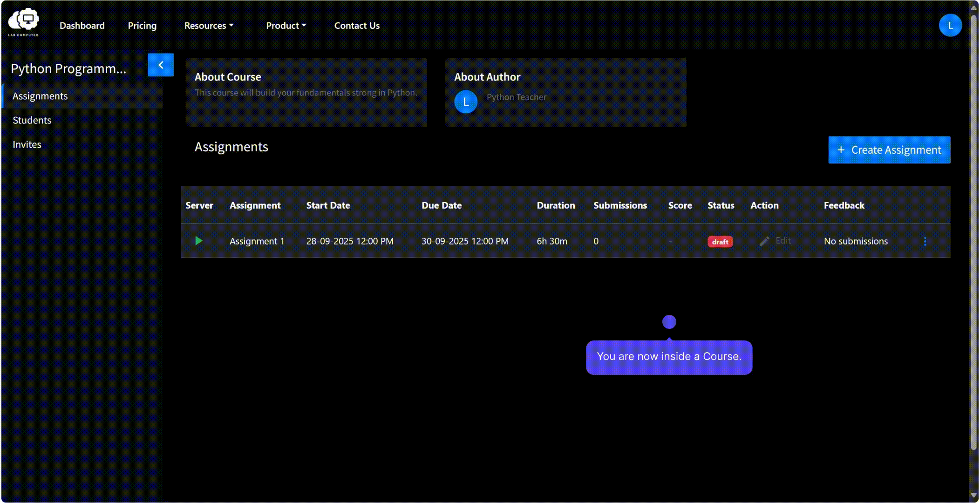This screenshot has width=980, height=503.
Task: Click the Lab.Computer logo
Action: coord(24,22)
